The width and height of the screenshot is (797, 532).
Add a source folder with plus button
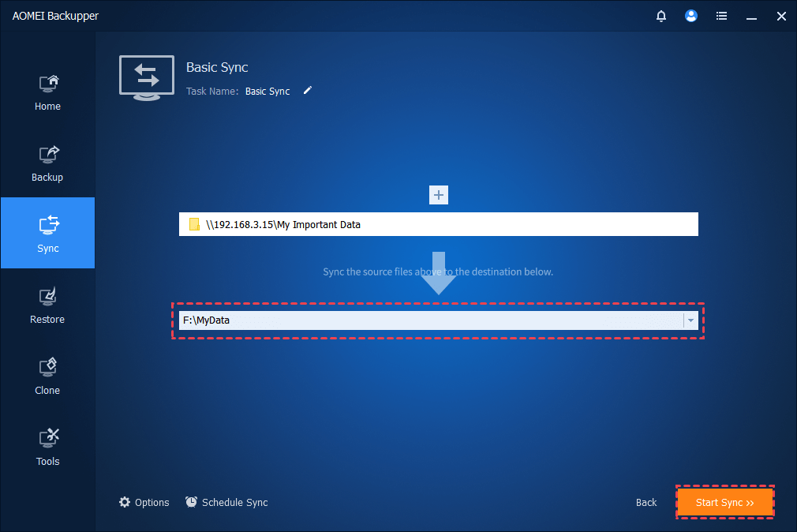439,195
